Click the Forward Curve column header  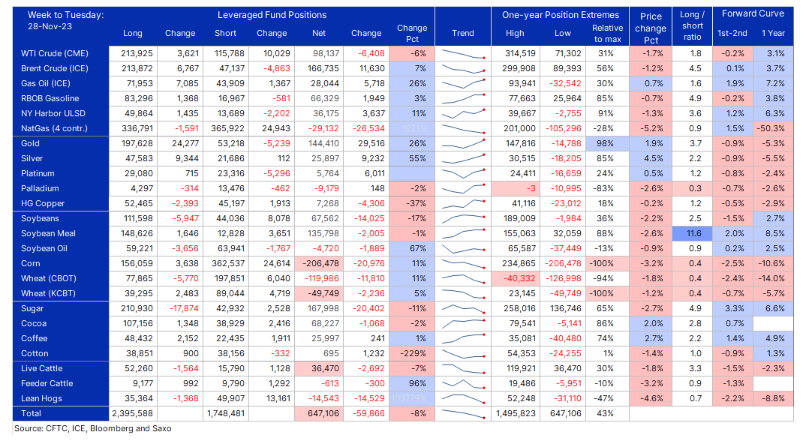tap(752, 14)
